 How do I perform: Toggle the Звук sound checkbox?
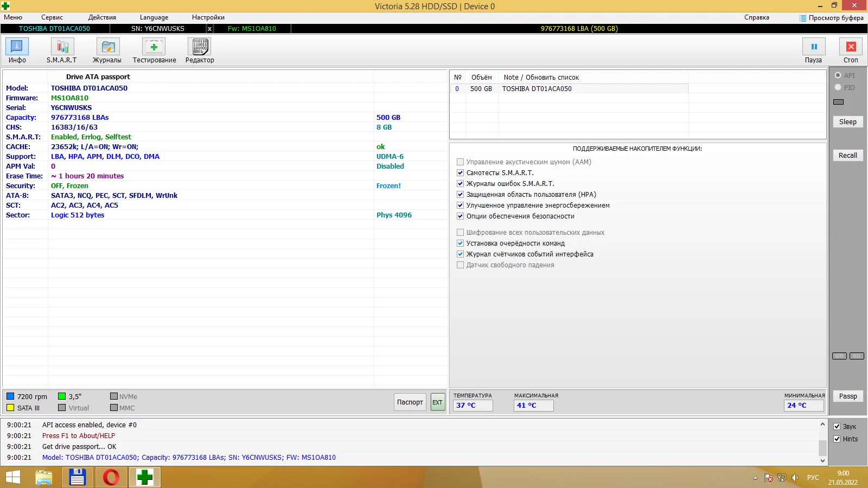click(x=837, y=427)
